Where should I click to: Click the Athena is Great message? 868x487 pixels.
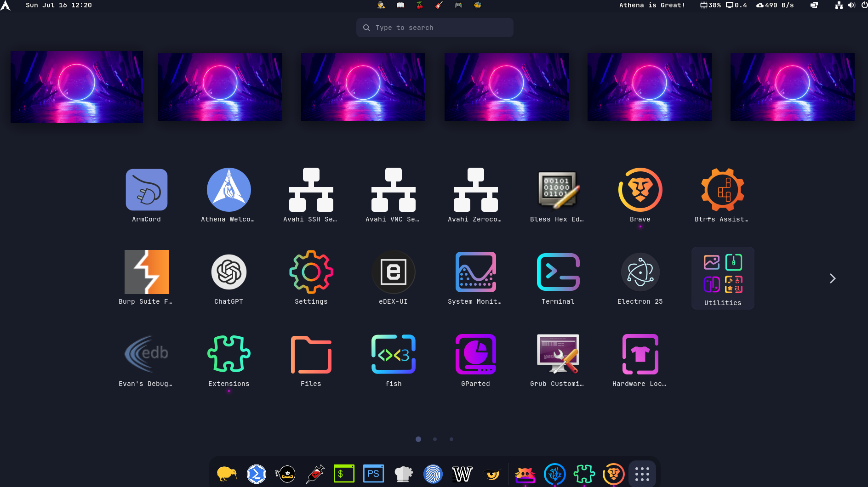(652, 5)
